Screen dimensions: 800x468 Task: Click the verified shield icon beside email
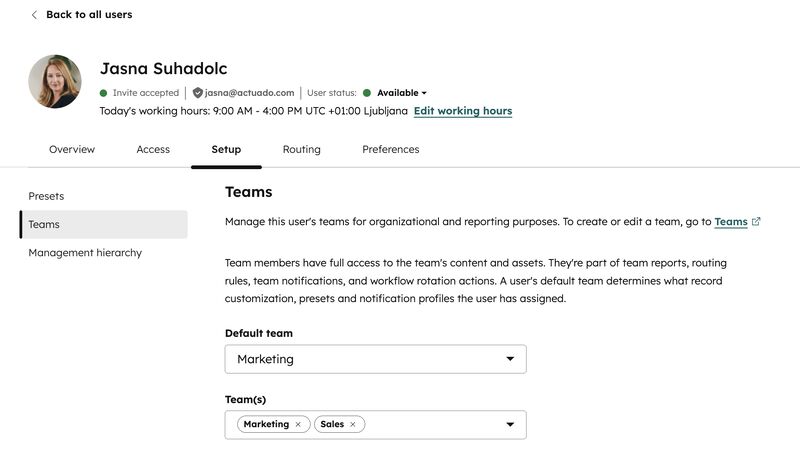197,93
